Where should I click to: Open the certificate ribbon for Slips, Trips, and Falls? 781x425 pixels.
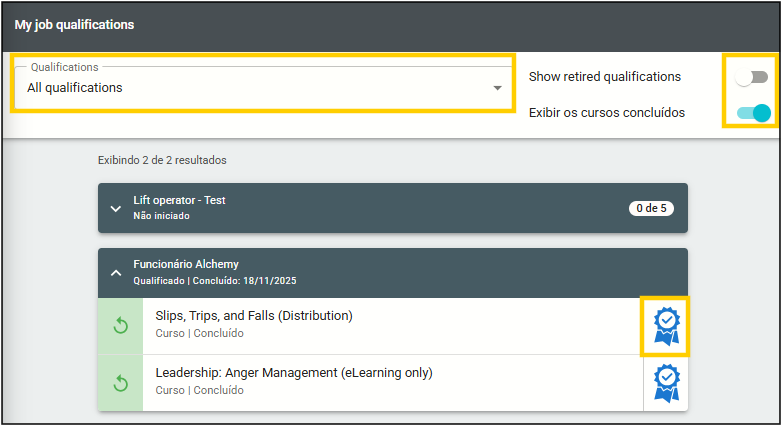[x=665, y=325]
